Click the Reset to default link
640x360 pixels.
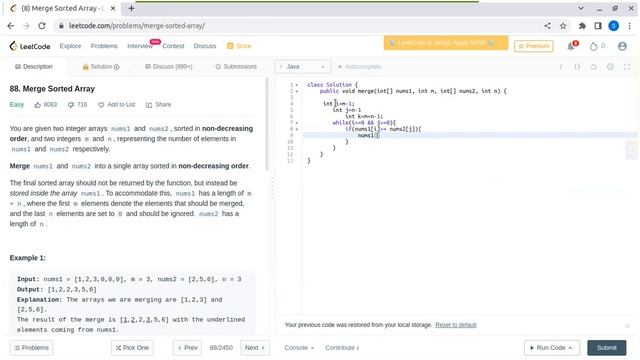(456, 325)
